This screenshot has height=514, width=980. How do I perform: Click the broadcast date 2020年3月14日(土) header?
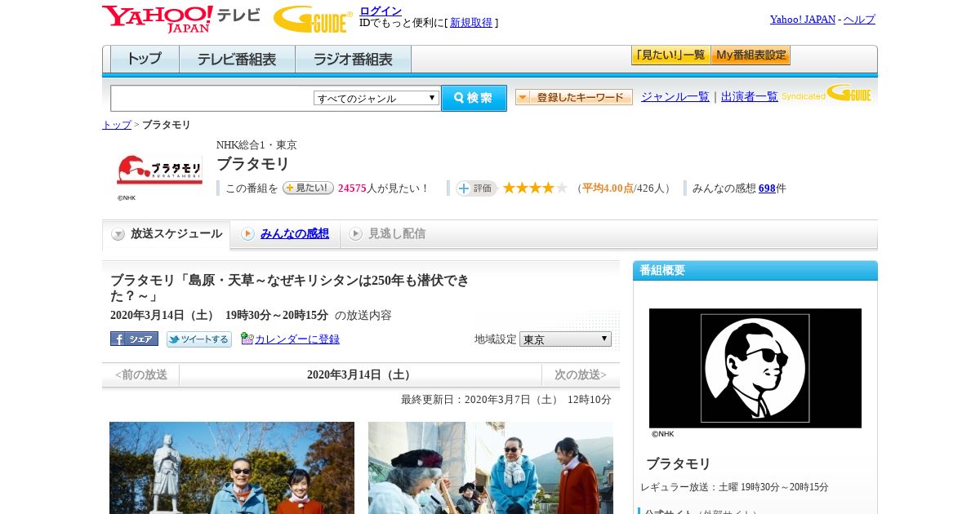[360, 375]
